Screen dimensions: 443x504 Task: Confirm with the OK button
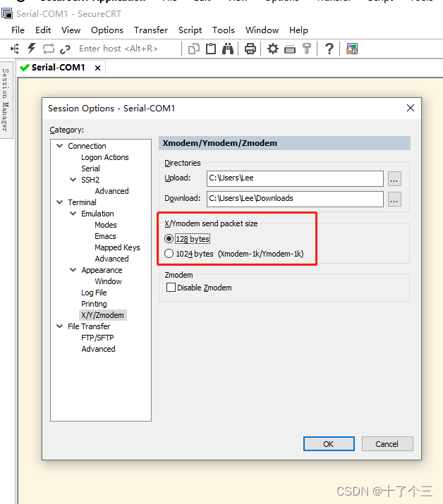pyautogui.click(x=329, y=444)
